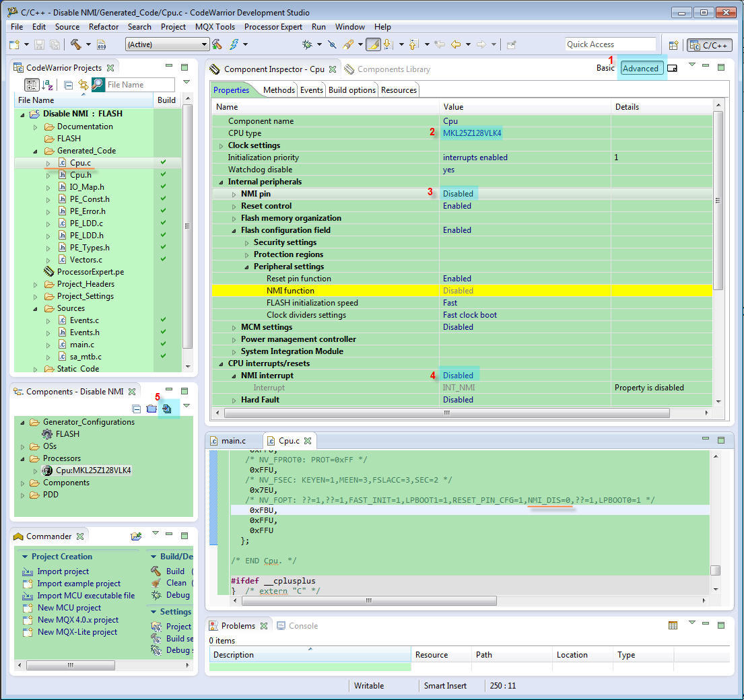Click the Debug bug icon in main toolbar
The height and width of the screenshot is (700, 744).
pyautogui.click(x=307, y=44)
